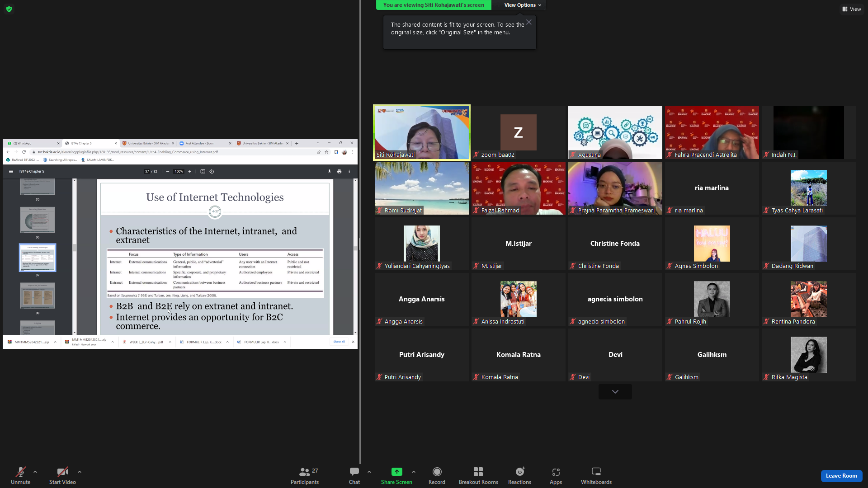Screen dimensions: 868x488
Task: Expand chat options caret beside Chat
Action: coord(369,472)
